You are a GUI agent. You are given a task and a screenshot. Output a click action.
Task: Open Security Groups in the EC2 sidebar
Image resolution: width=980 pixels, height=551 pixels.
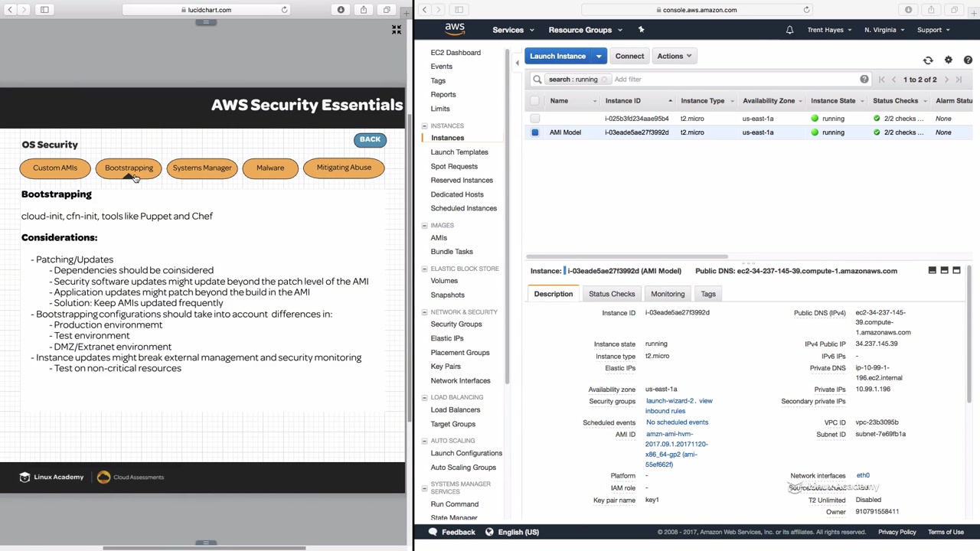point(456,324)
